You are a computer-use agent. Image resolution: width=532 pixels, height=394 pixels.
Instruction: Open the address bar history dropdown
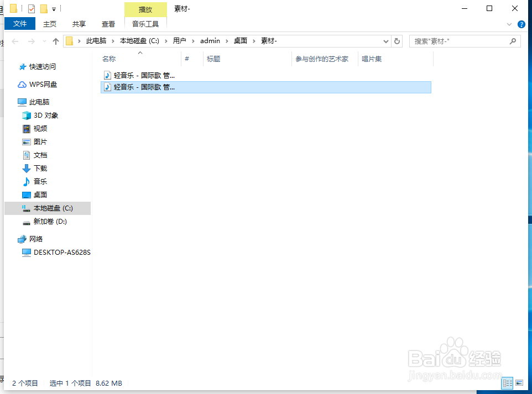(x=386, y=41)
